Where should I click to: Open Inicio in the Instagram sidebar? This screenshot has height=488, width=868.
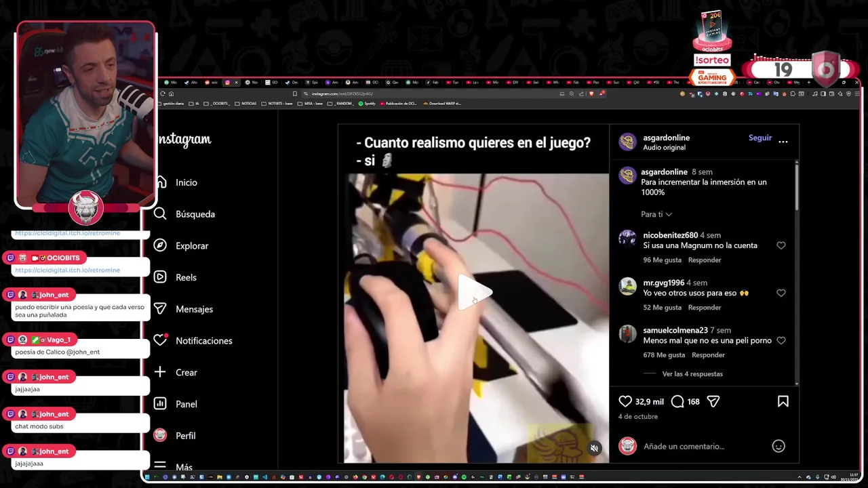tap(178, 182)
